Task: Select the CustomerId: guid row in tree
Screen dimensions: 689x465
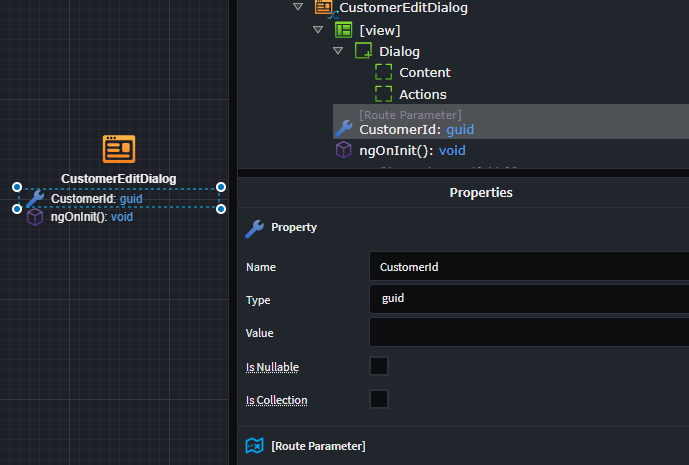Action: (511, 122)
